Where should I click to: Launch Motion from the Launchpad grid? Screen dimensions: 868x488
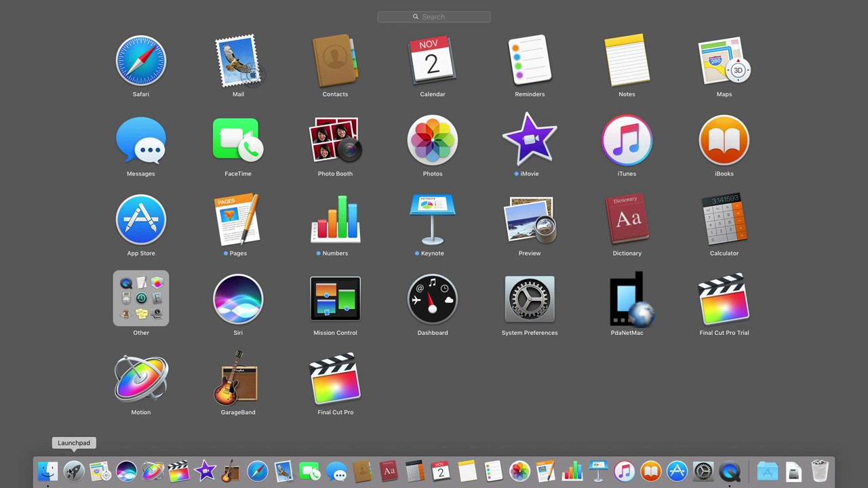pos(141,378)
